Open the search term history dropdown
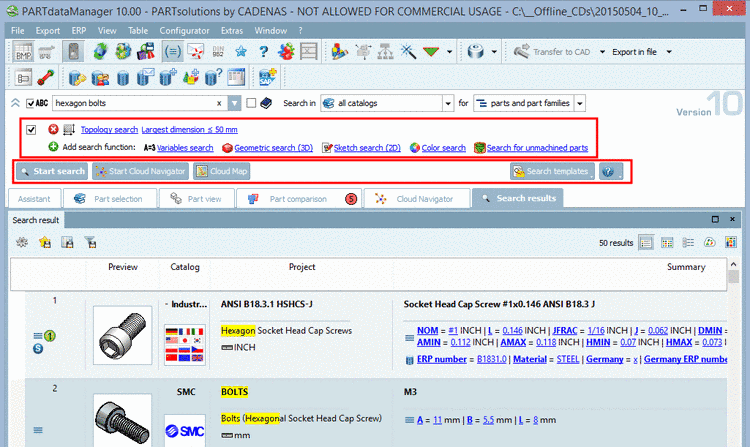This screenshot has width=750, height=447. click(x=234, y=103)
